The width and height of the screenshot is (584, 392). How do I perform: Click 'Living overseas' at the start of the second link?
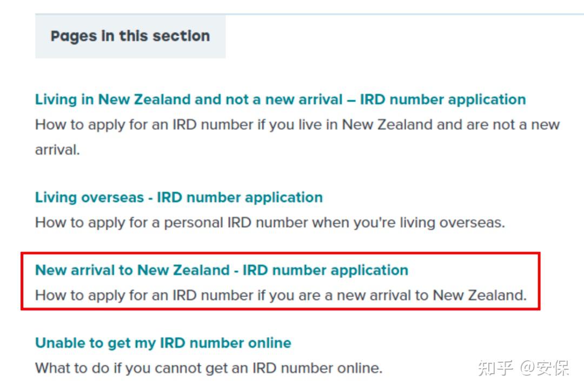89,197
